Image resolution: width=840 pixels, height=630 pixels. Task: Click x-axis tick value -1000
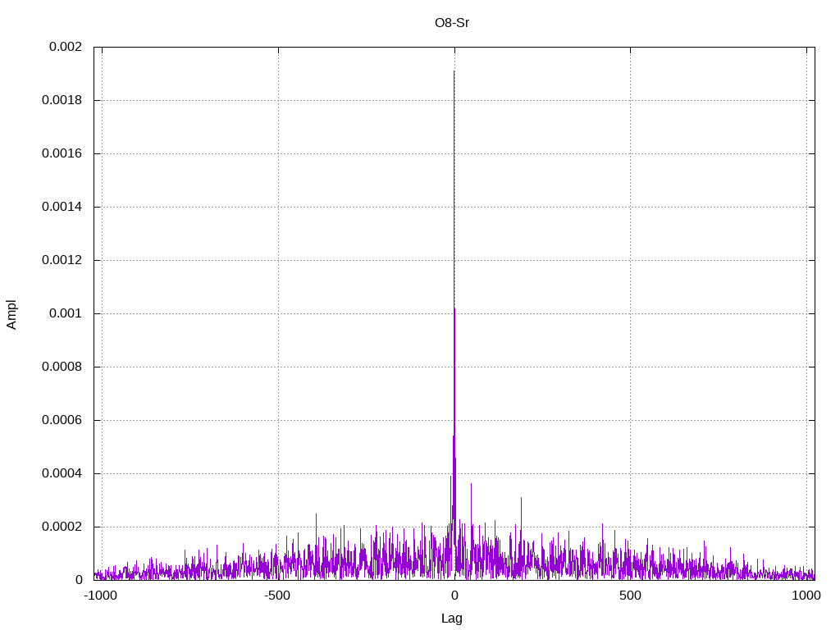100,596
